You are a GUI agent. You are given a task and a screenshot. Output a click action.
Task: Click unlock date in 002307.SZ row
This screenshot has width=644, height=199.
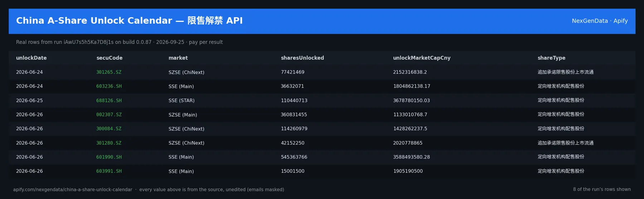(29, 115)
